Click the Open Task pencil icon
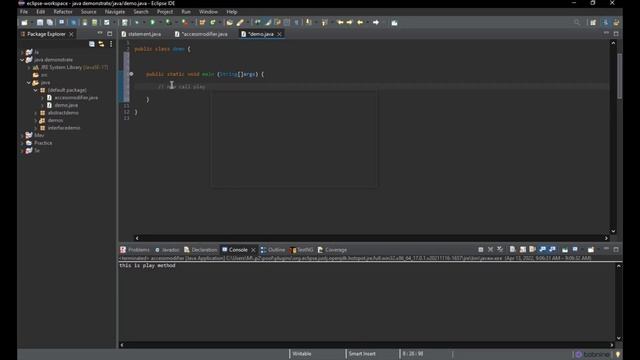 (240, 22)
